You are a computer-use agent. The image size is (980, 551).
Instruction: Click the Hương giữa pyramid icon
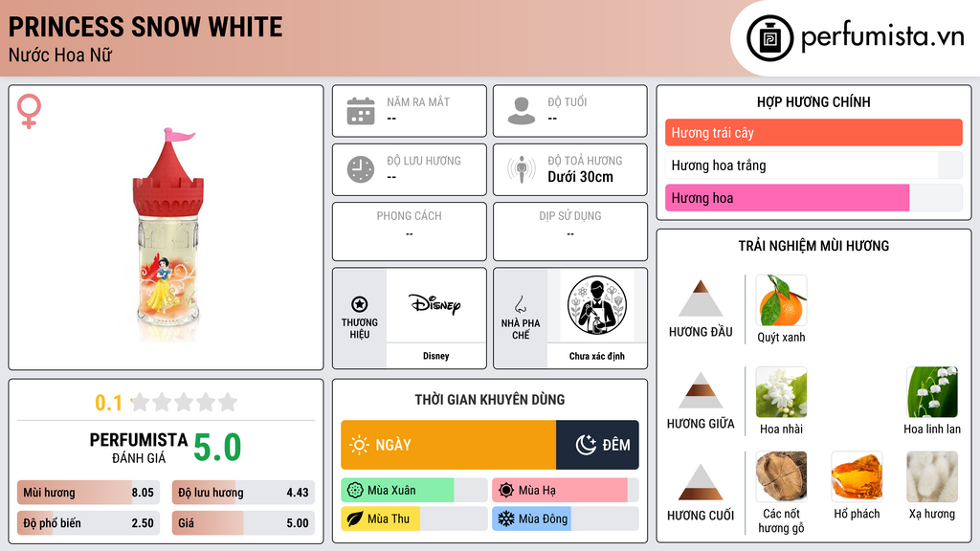tap(701, 390)
